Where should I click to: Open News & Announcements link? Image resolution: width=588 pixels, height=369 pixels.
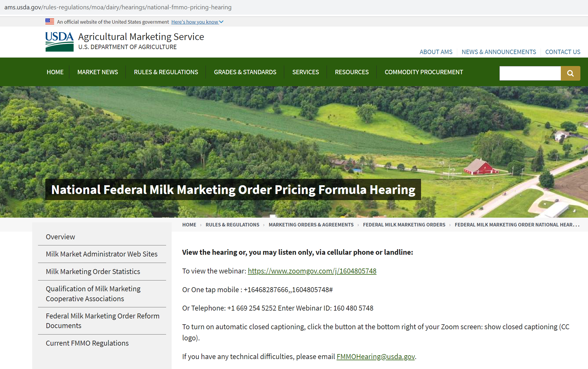point(499,52)
